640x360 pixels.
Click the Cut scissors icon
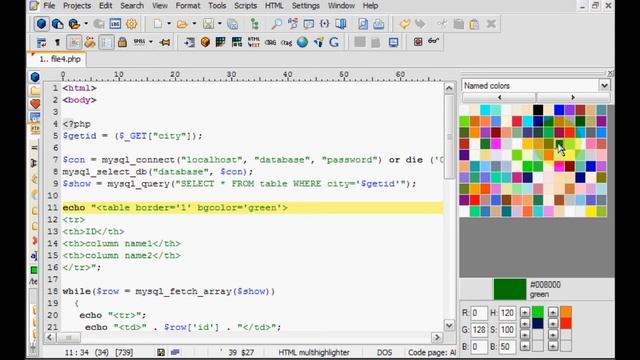442,24
